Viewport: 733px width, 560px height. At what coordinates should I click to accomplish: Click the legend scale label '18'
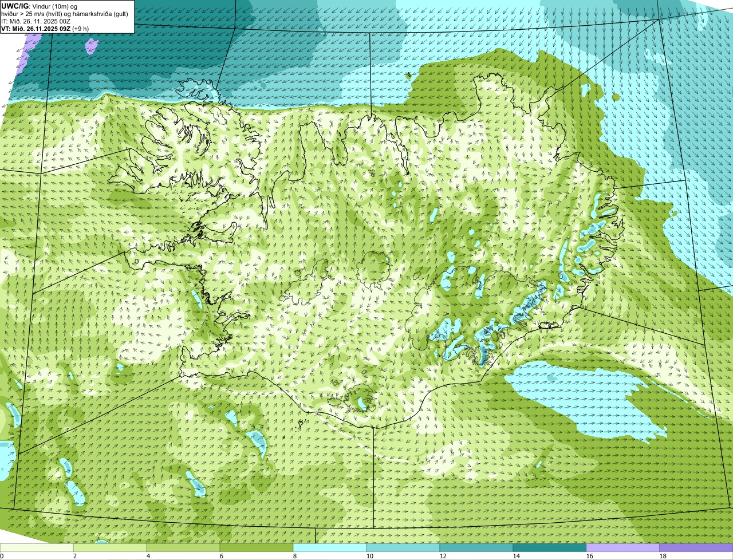[663, 556]
